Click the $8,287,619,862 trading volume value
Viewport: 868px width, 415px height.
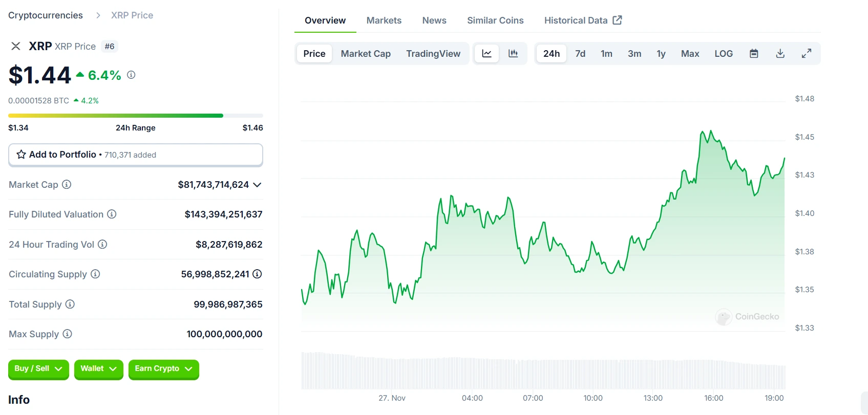click(x=229, y=244)
